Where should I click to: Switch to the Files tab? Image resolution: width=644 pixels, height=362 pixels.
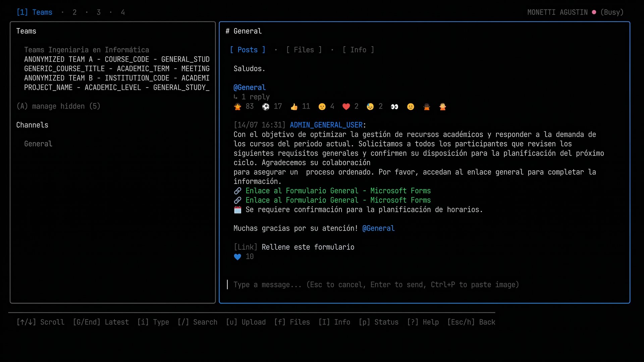(304, 50)
